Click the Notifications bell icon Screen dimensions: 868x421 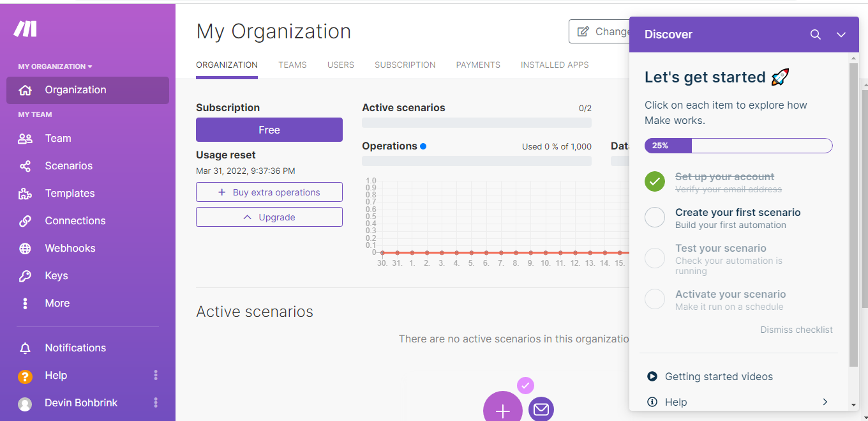(x=25, y=348)
